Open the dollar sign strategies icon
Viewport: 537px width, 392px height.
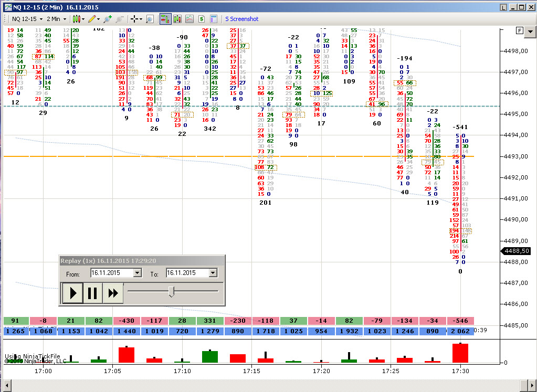[202, 19]
